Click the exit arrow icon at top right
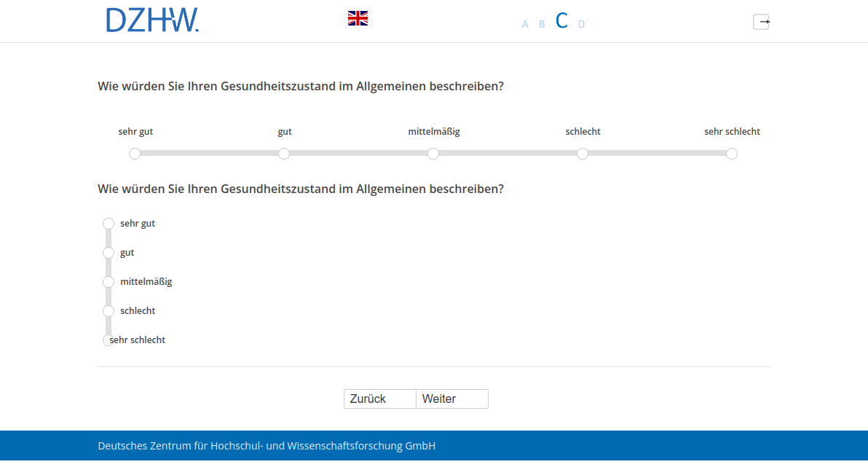Screen dimensions: 868x467 pos(761,22)
